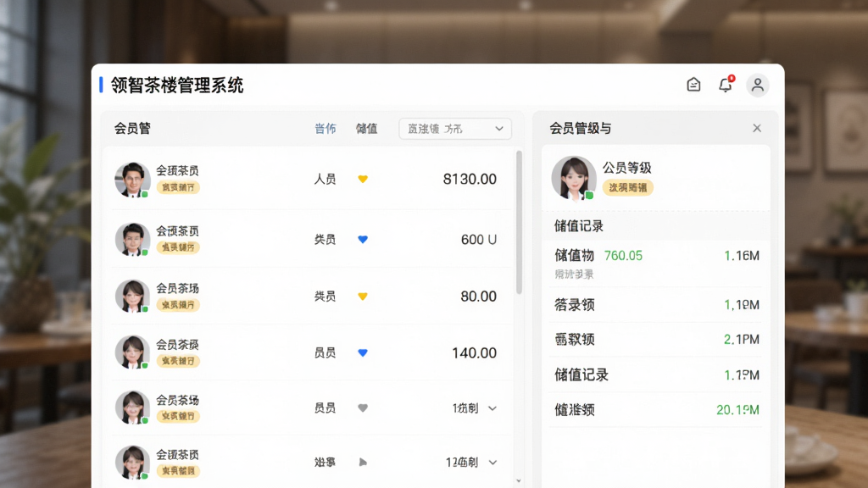Close the member detail panel

tap(757, 129)
